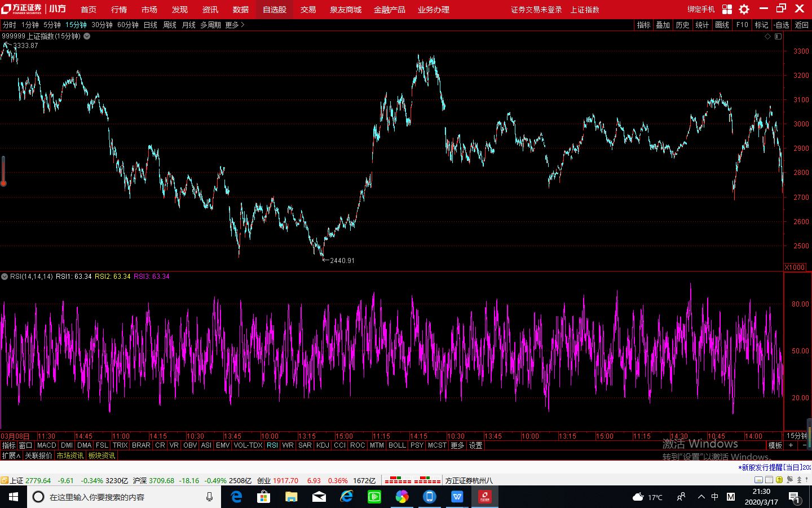This screenshot has width=812, height=508.
Task: Expand the 更多 periods menu
Action: click(x=235, y=25)
